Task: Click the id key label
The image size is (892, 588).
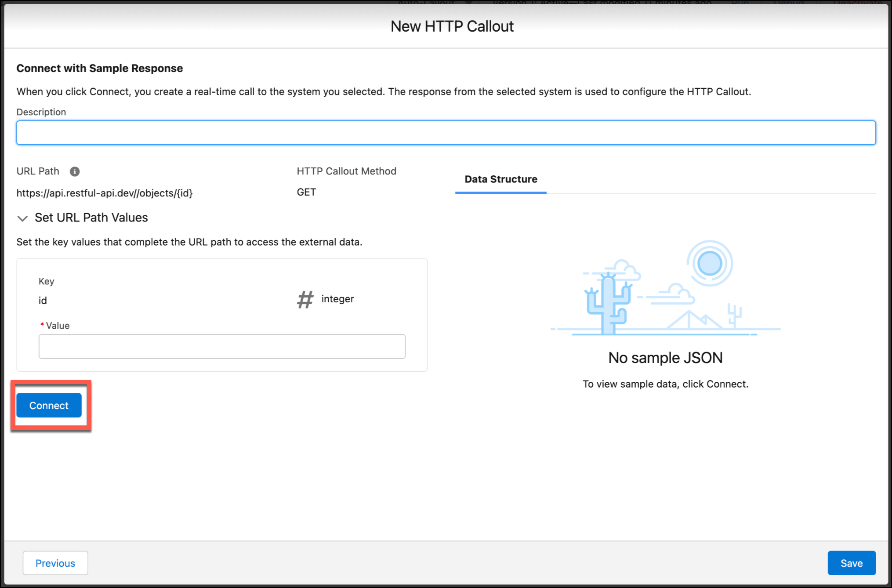Action: coord(43,300)
